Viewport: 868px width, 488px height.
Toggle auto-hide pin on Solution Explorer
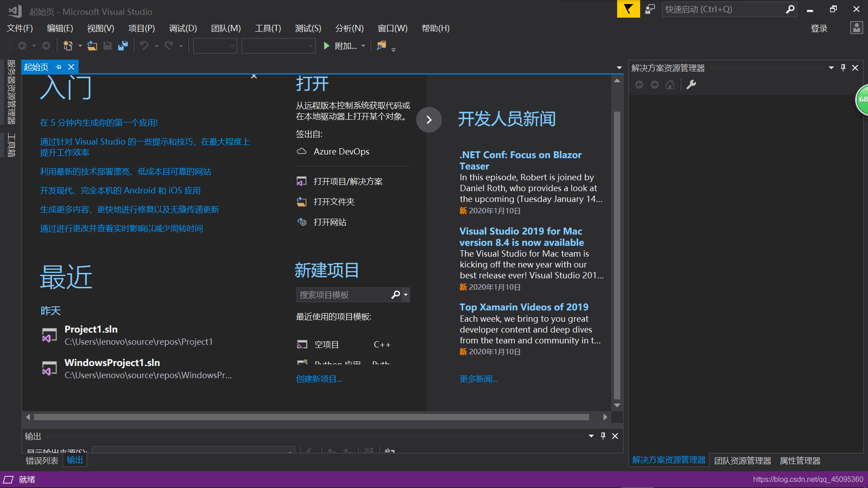coord(843,68)
